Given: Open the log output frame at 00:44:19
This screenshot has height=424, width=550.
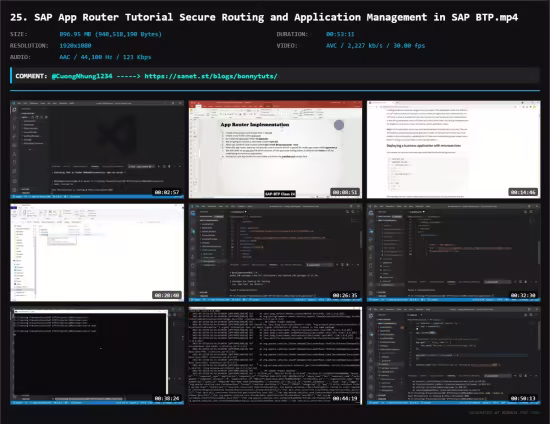Looking at the screenshot, I should pyautogui.click(x=275, y=356).
